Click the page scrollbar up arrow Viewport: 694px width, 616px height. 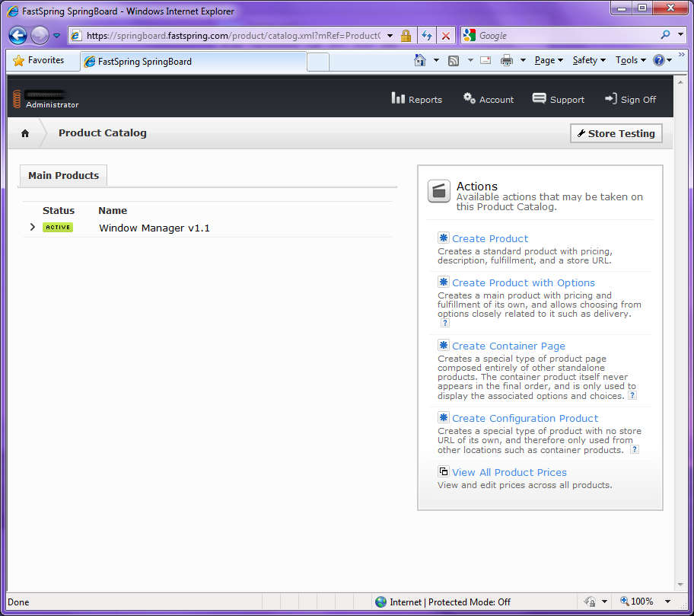680,82
